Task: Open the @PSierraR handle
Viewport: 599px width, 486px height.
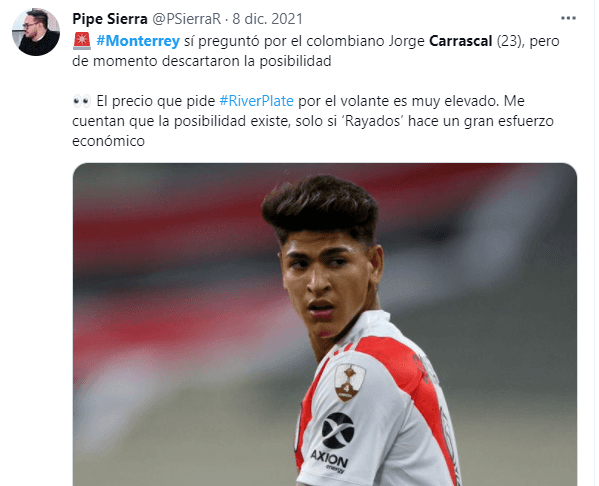Action: pyautogui.click(x=187, y=19)
